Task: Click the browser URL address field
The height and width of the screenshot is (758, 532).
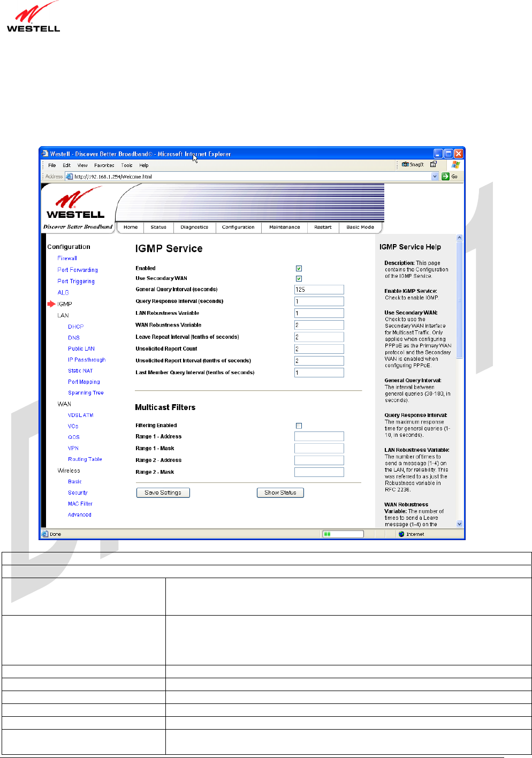Action: (x=252, y=176)
